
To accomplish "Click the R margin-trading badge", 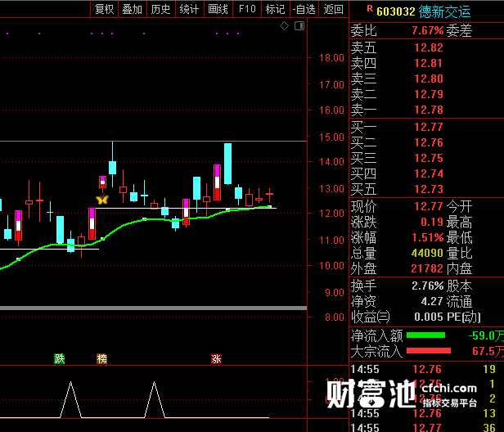I will tap(370, 8).
